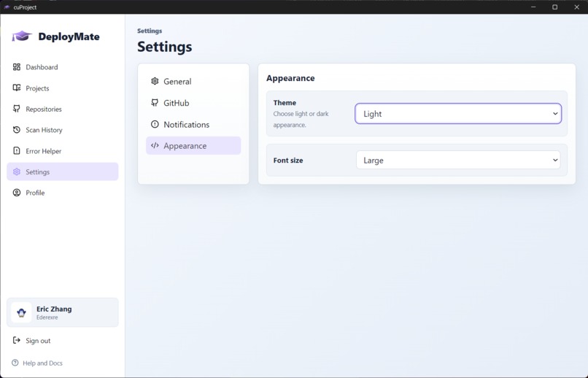Click the Appearance panel heading
This screenshot has height=378, width=588.
click(x=290, y=78)
